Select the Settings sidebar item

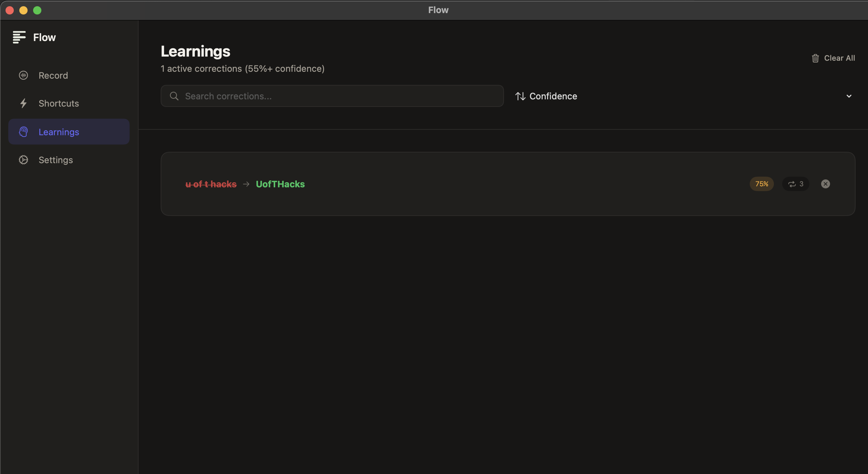tap(55, 160)
